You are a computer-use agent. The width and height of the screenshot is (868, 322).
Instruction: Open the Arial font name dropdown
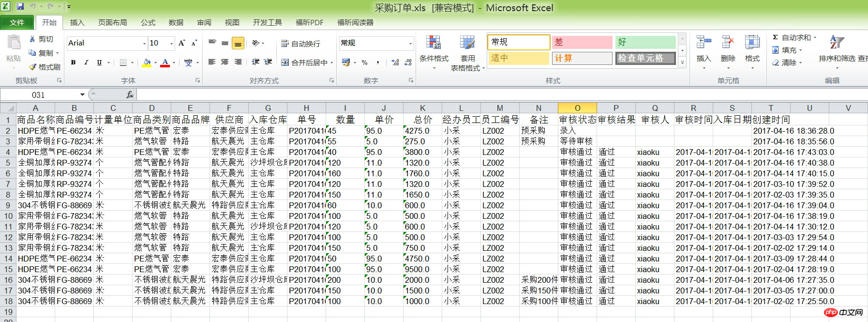(x=144, y=44)
